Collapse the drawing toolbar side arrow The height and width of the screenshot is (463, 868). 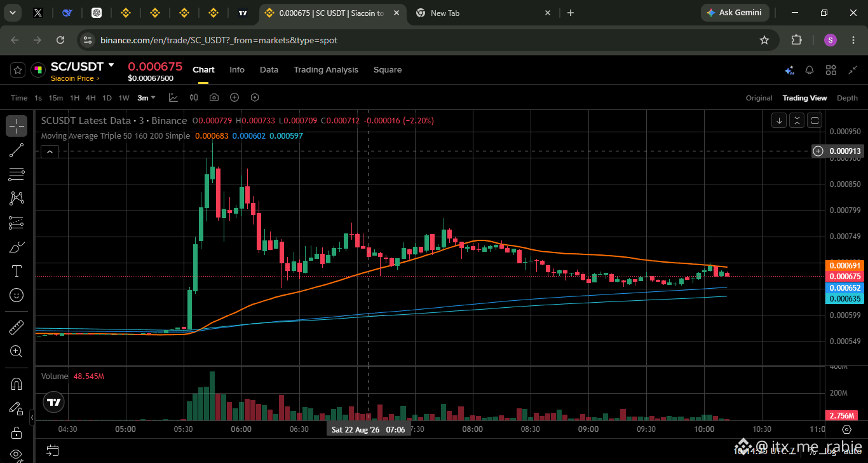[x=32, y=418]
